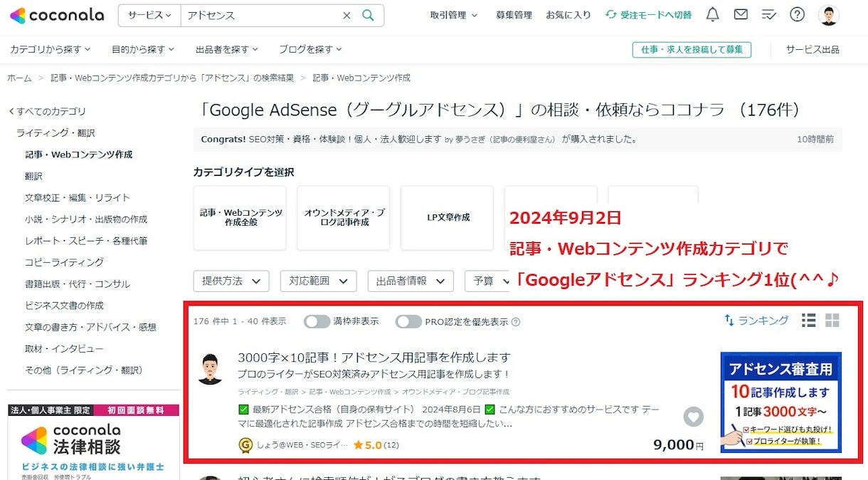Click the 9,000円 price
Viewport: 868px width, 480px height.
679,445
